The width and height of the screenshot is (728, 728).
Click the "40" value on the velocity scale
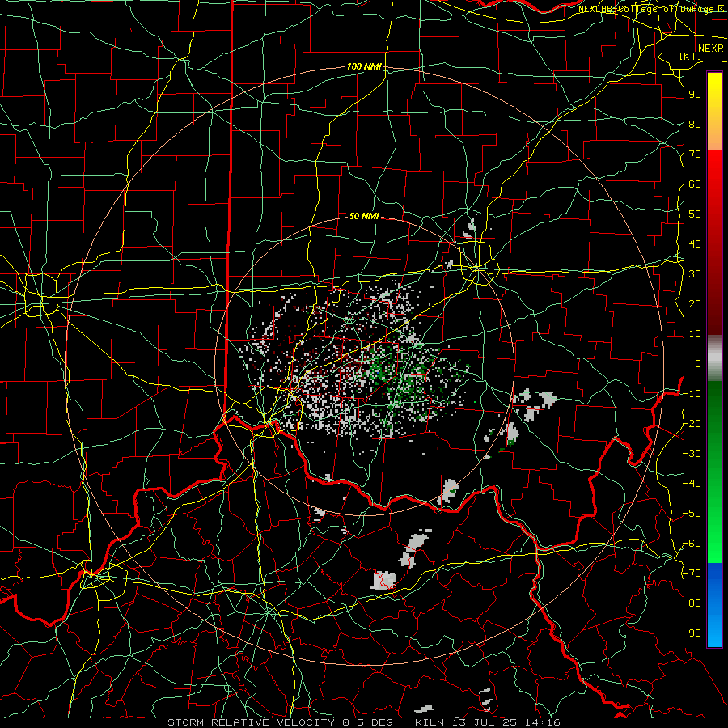pyautogui.click(x=695, y=243)
